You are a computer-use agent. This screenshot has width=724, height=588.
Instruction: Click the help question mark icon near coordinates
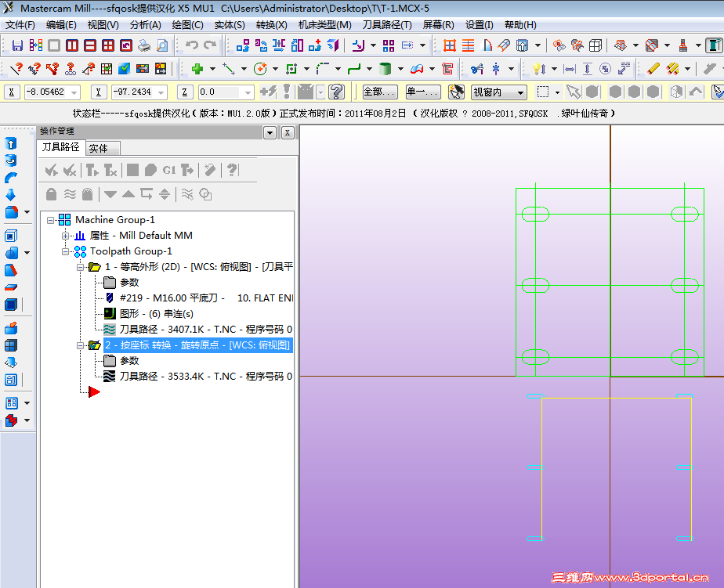click(x=337, y=92)
